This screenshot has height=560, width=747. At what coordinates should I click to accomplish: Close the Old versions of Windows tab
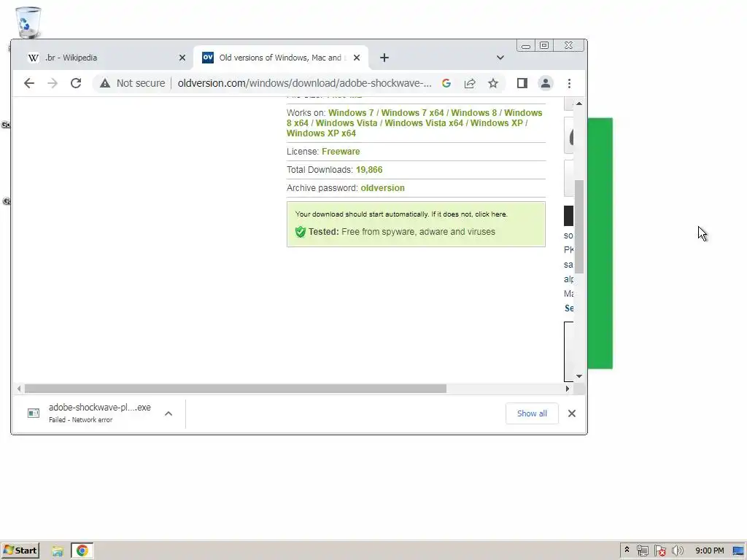pyautogui.click(x=357, y=58)
